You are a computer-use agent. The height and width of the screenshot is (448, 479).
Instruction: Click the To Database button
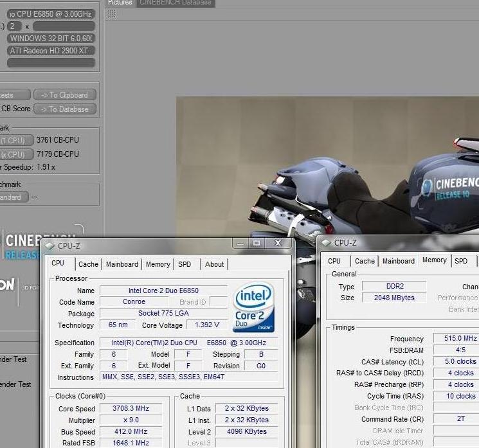tap(65, 109)
